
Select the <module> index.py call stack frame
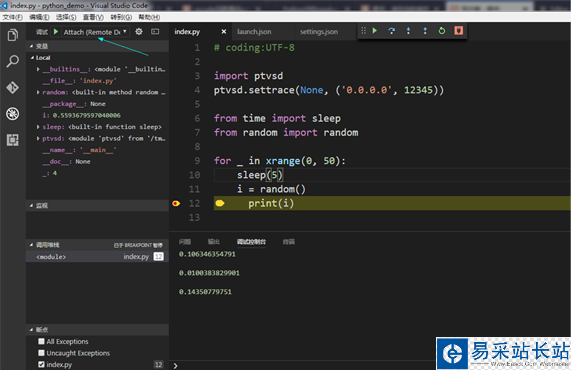coord(97,257)
